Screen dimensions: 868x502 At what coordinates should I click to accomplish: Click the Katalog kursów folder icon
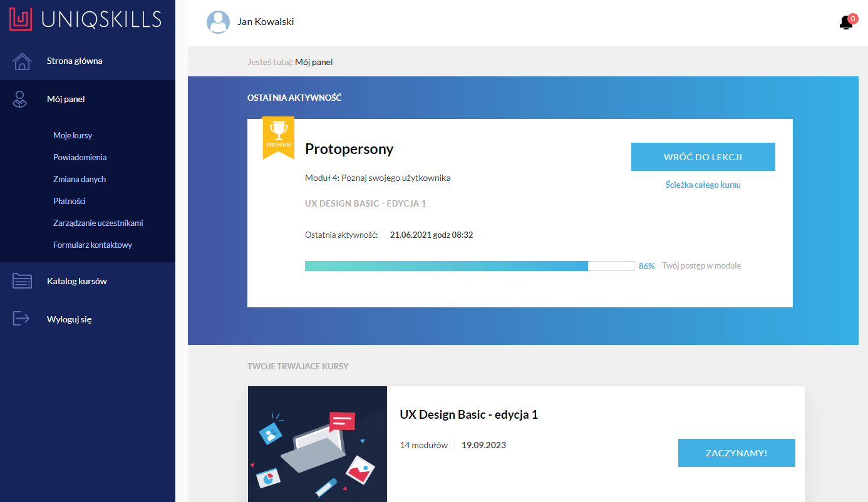(22, 281)
